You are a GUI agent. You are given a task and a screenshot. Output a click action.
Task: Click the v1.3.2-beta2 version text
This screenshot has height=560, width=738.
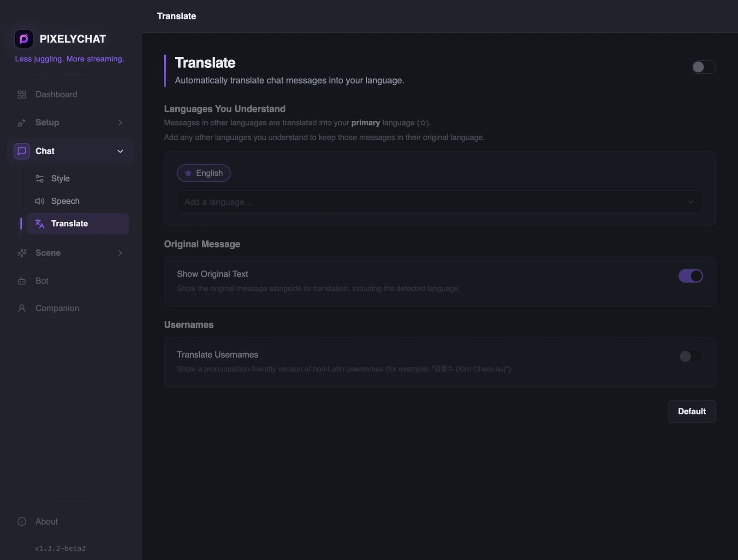[60, 548]
